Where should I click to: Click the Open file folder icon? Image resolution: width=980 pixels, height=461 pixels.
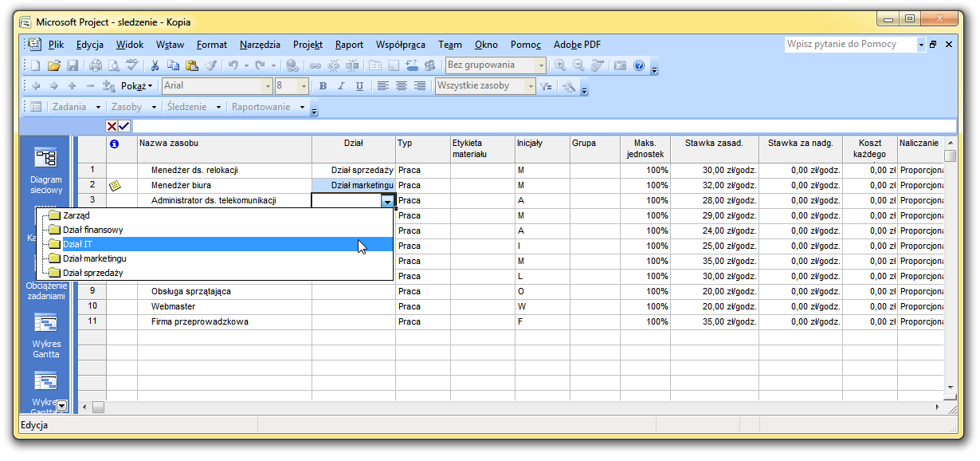click(54, 65)
